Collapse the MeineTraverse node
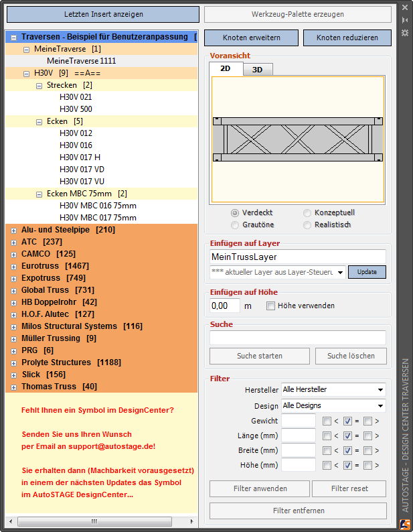This screenshot has width=413, height=532. pos(27,49)
